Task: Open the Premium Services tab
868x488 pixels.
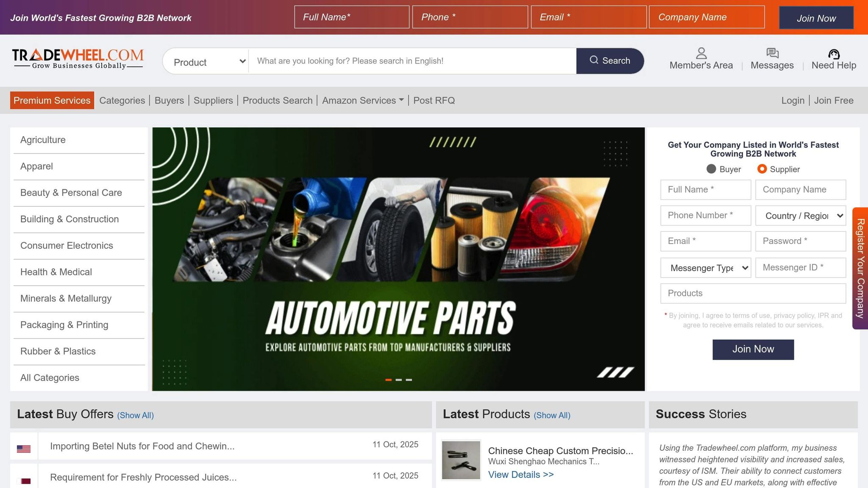Action: [x=52, y=100]
